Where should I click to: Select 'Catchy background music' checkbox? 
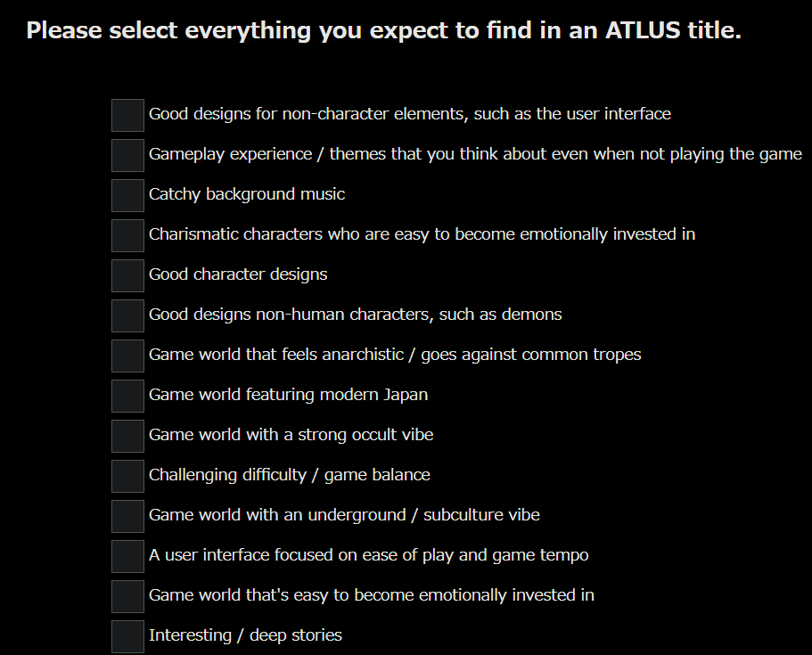click(x=128, y=196)
